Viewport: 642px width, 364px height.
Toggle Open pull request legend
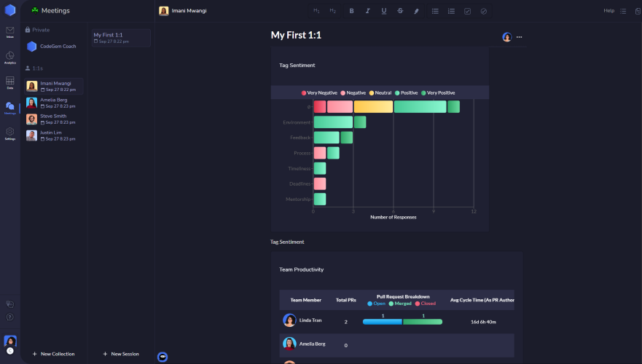[x=376, y=304]
